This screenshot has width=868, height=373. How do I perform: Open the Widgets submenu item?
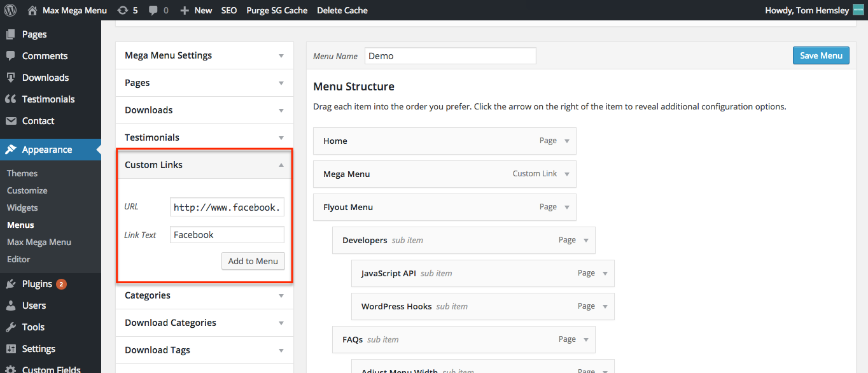22,208
